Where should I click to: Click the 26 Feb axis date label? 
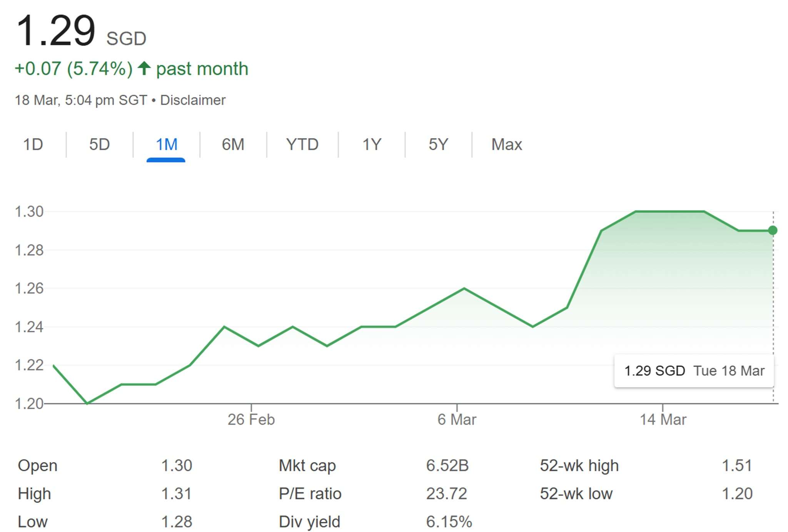[251, 419]
